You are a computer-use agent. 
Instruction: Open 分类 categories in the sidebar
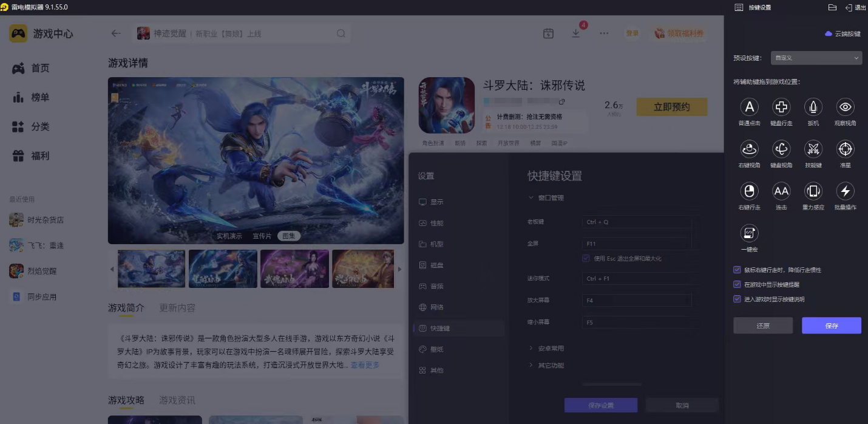30,126
